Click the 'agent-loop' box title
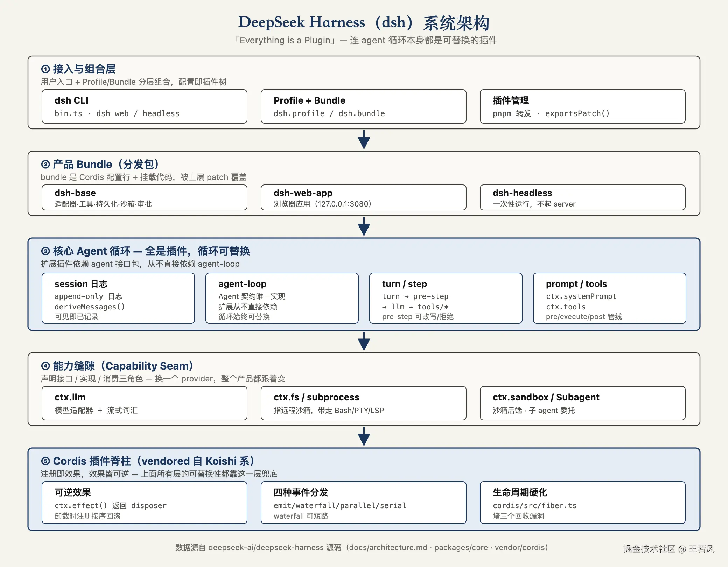Viewport: 728px width, 567px height. click(243, 284)
